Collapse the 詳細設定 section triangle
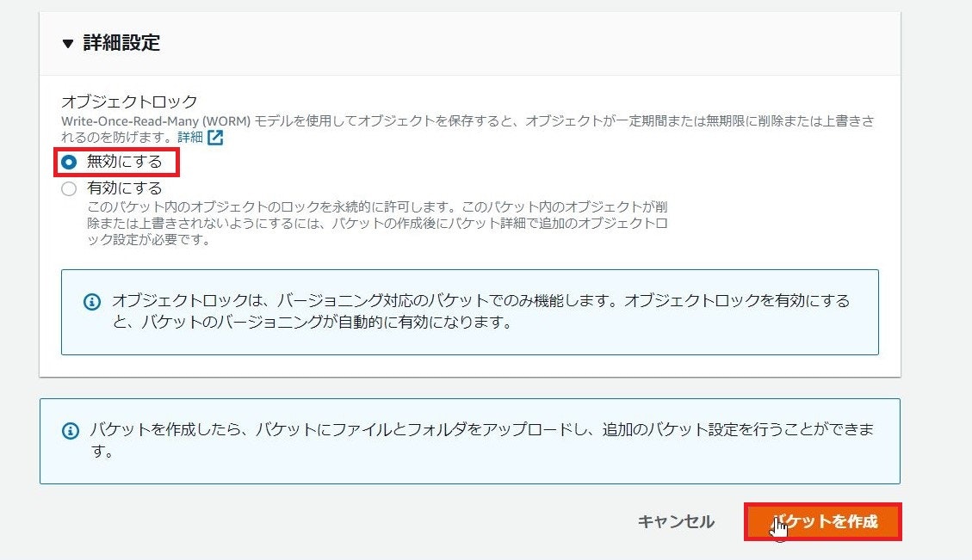The width and height of the screenshot is (972, 560). 67,43
